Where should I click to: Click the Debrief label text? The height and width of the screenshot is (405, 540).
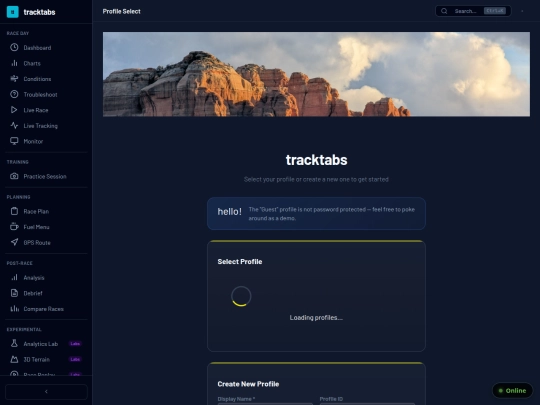pos(33,293)
